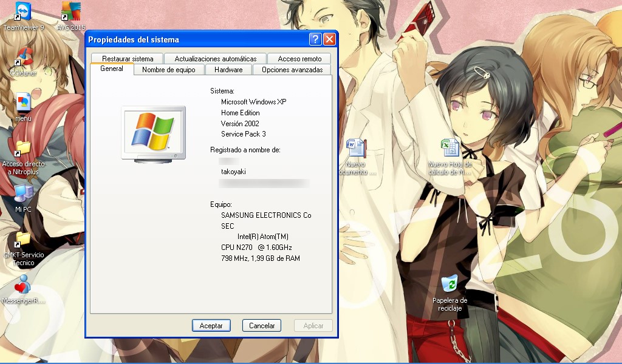622x364 pixels.
Task: Click the "Intel(R) Atom(TM)" text
Action: tap(262, 237)
